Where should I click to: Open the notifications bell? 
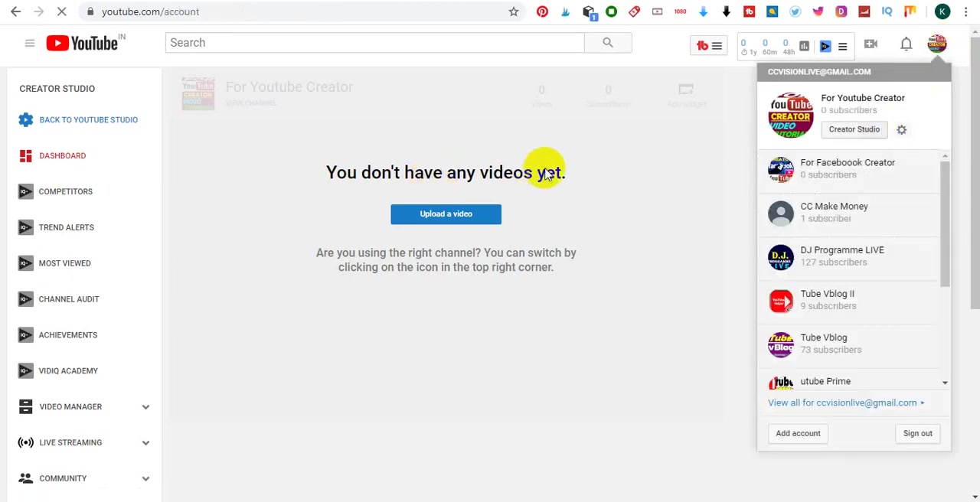pyautogui.click(x=906, y=44)
